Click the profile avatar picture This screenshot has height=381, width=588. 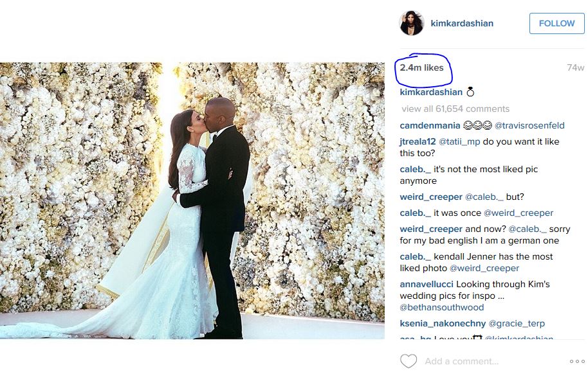[x=411, y=23]
